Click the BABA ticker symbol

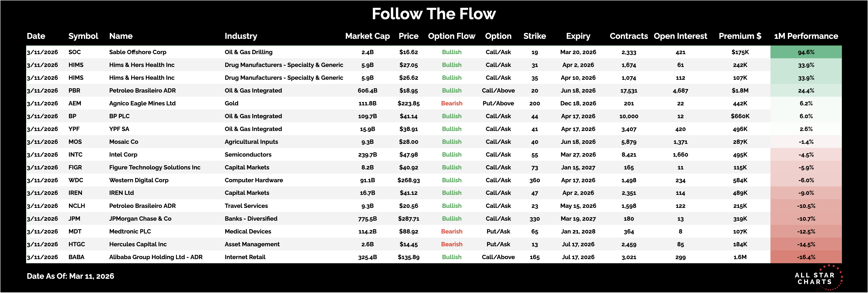pos(76,257)
